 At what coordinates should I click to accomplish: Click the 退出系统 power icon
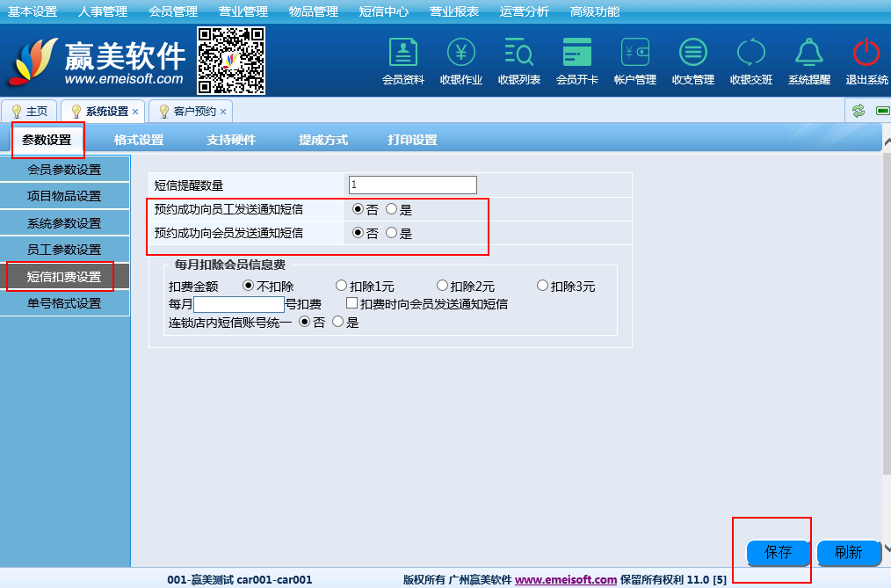[866, 54]
